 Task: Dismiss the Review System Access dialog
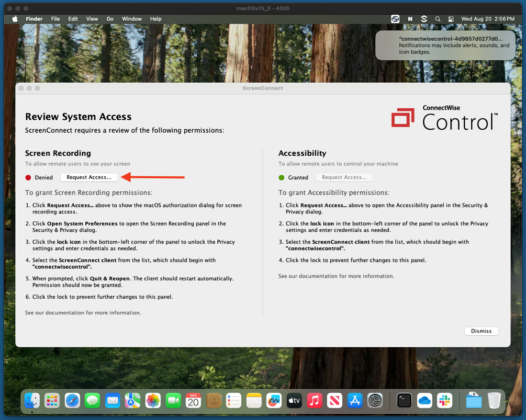click(x=481, y=331)
